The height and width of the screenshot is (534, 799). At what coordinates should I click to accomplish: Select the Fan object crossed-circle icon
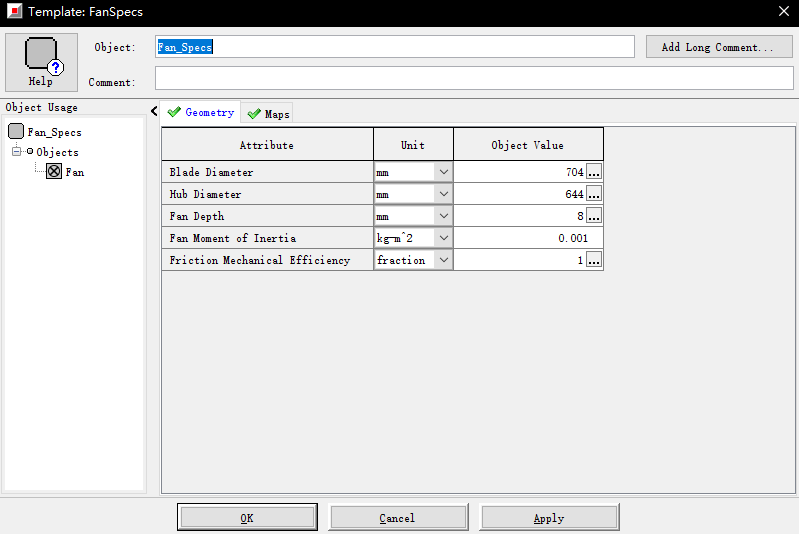[x=54, y=171]
